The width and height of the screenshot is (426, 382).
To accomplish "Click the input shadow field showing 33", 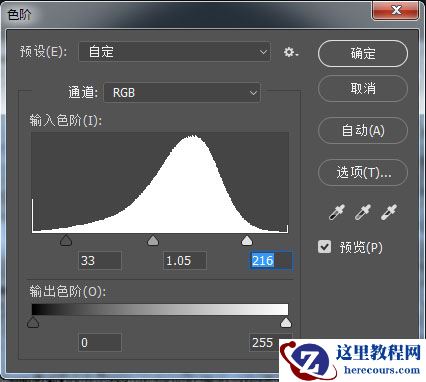I will [100, 260].
